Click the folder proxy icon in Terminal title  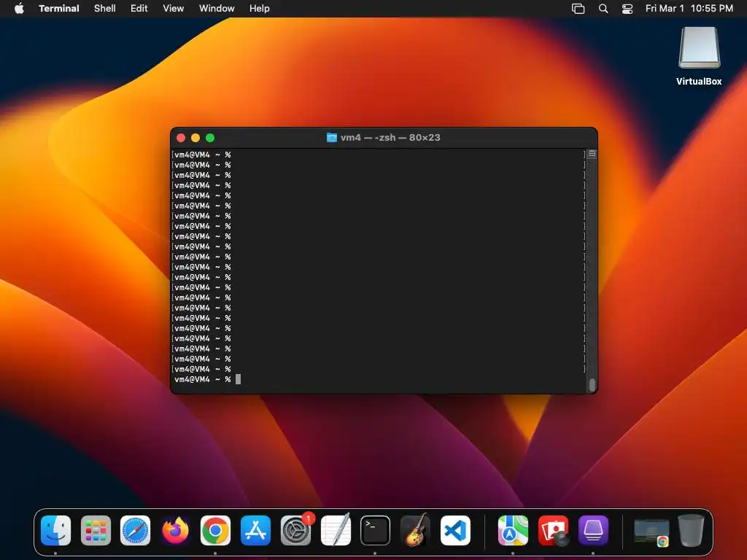coord(332,138)
